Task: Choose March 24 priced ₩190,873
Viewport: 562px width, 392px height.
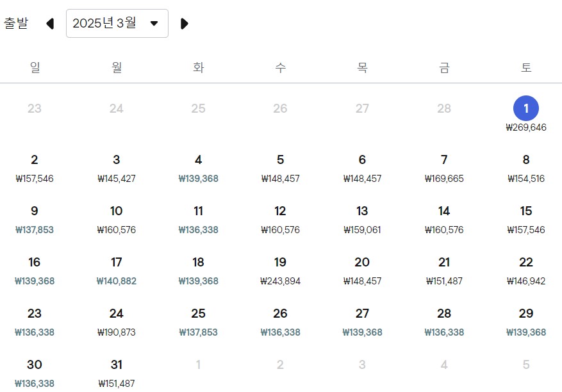Action: click(x=116, y=320)
